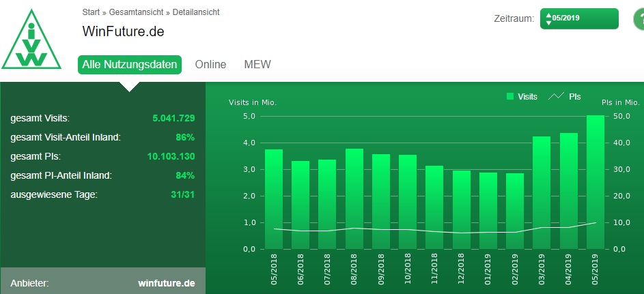Image resolution: width=644 pixels, height=294 pixels.
Task: Toggle the PIs line legend entry
Action: (x=565, y=96)
